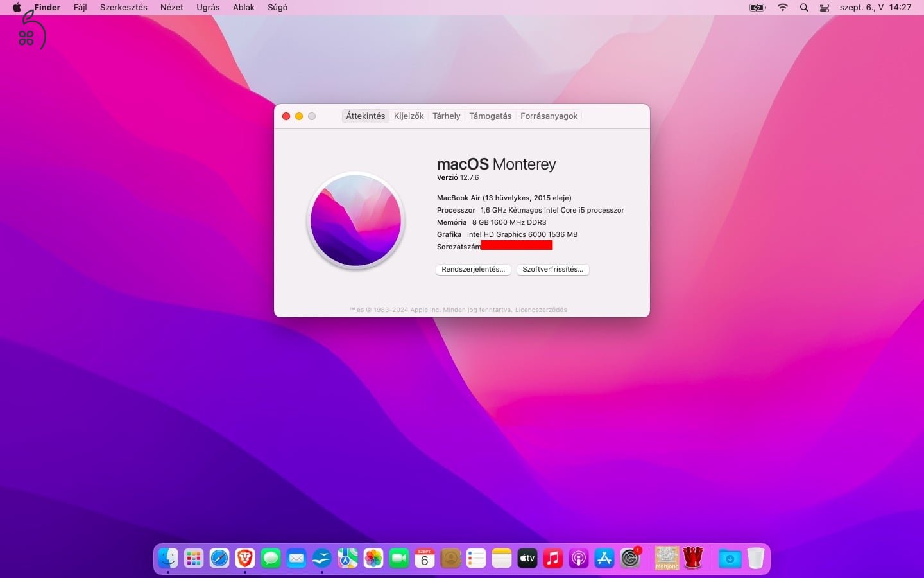Click the Verzió 12.7.6 text
The image size is (924, 578).
458,178
